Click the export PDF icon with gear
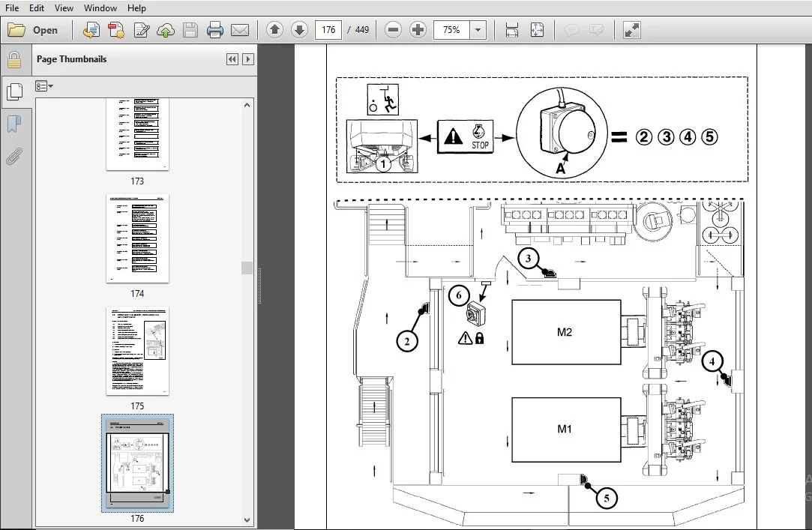This screenshot has width=812, height=530. tap(116, 30)
